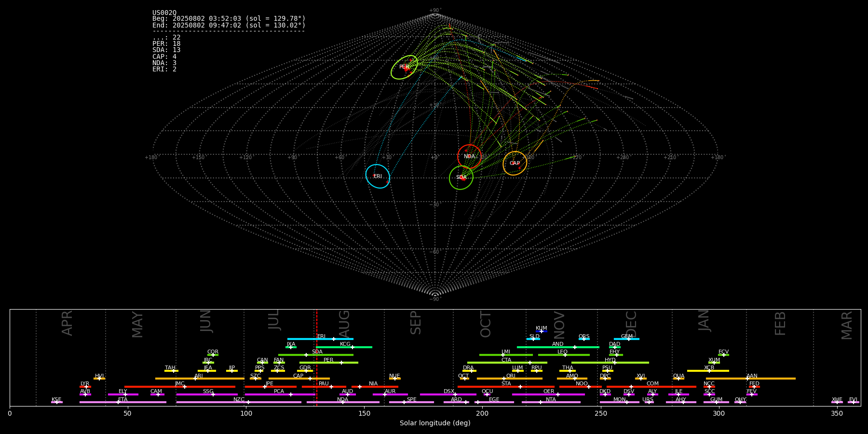This screenshot has height=434, width=868.
Task: Click the -90° pole label on map
Action: point(435,299)
